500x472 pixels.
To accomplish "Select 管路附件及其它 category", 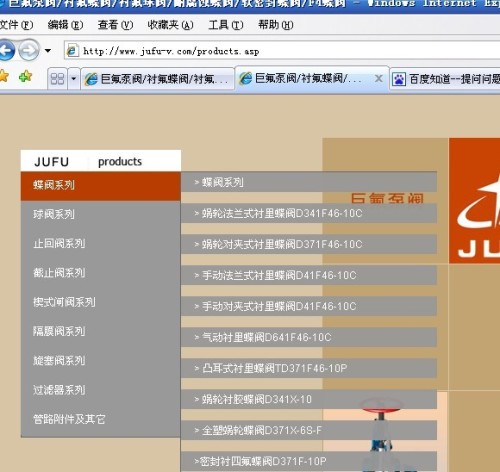I will point(101,419).
